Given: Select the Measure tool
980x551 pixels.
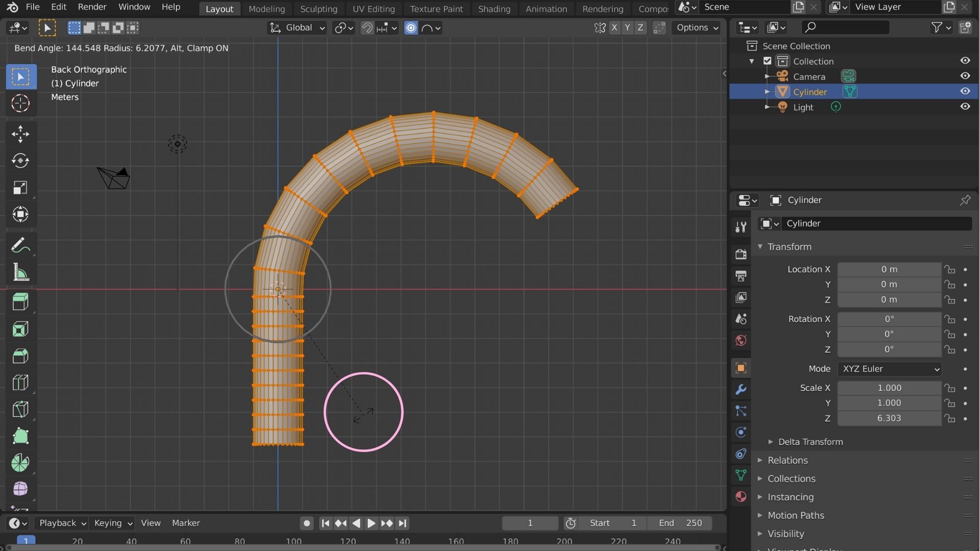Looking at the screenshot, I should click(x=21, y=272).
